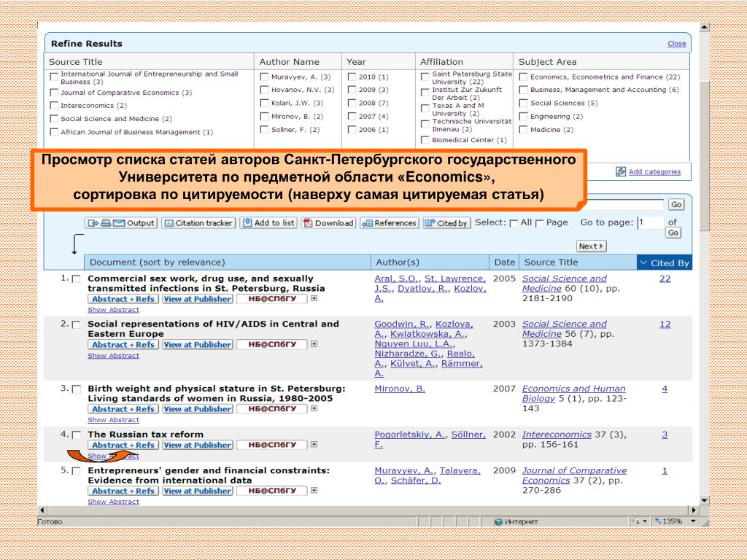747x560 pixels.
Task: Open author Aral, S.O. link
Action: point(396,279)
